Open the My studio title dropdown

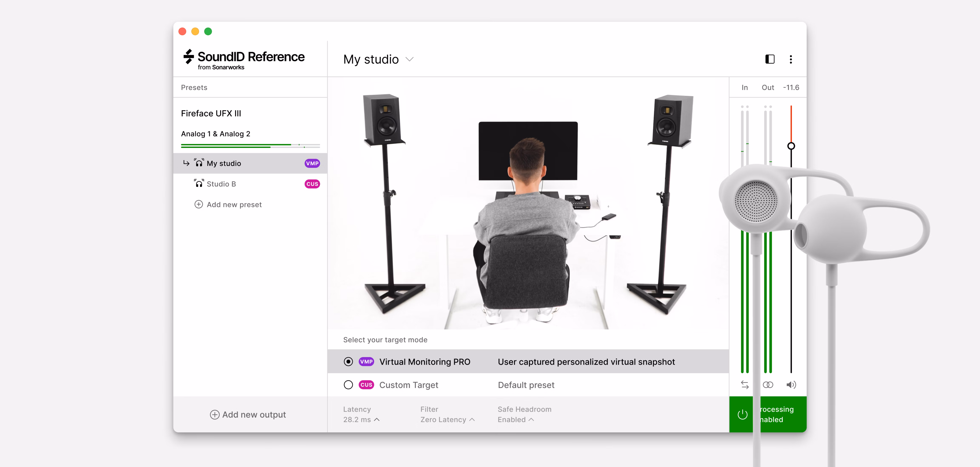(x=409, y=59)
